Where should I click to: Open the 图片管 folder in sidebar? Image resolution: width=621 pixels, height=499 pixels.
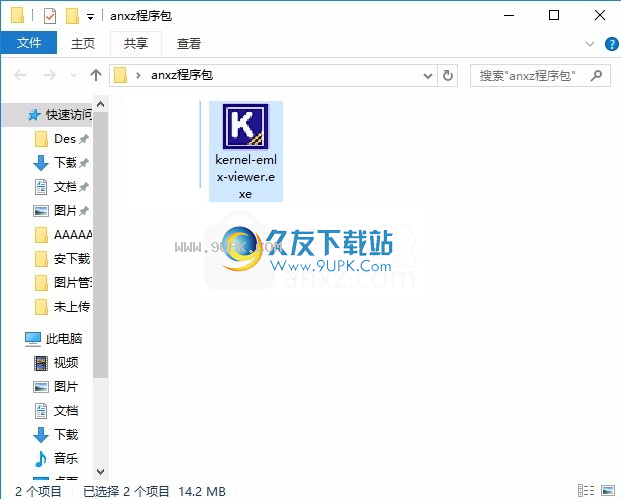(63, 283)
